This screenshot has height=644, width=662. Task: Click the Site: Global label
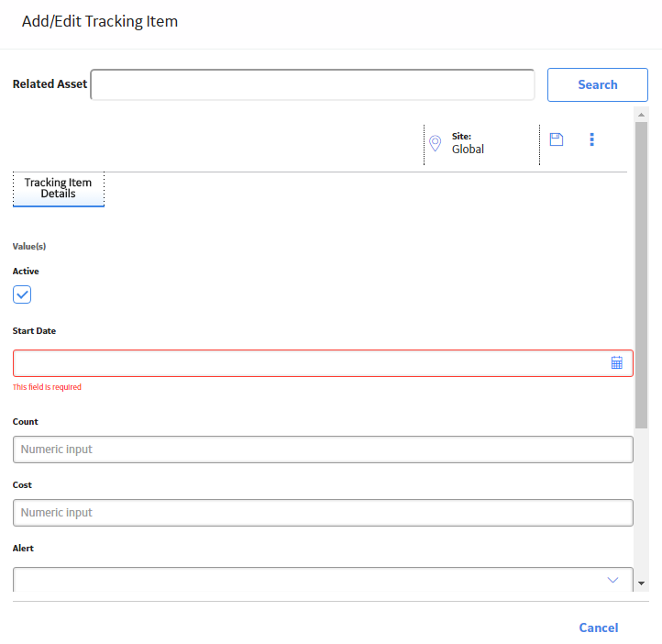[468, 143]
